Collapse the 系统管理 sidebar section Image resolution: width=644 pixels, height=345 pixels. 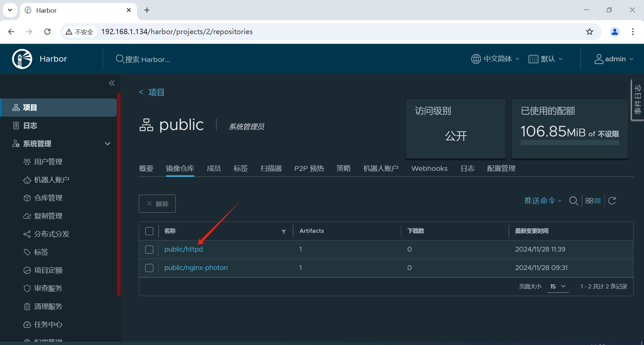108,144
